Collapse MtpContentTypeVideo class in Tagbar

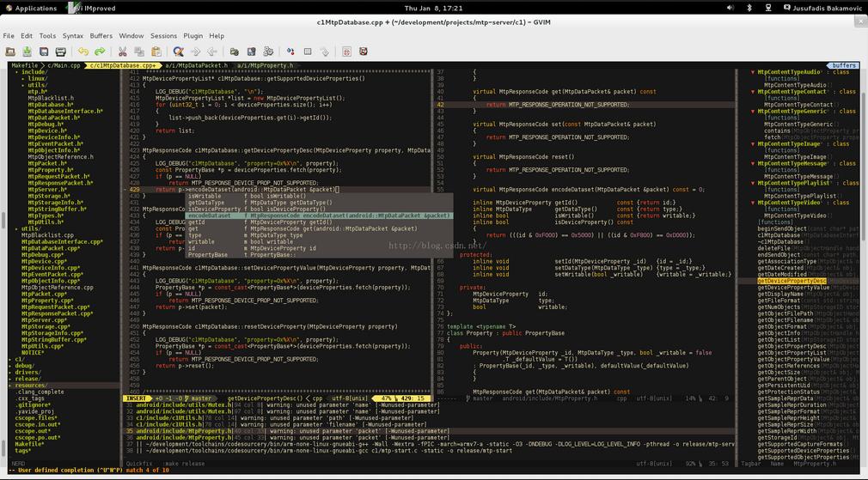coord(753,203)
